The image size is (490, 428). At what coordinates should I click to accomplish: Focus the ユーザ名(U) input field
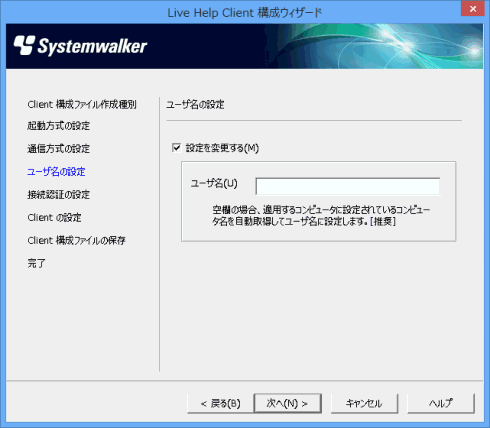348,186
